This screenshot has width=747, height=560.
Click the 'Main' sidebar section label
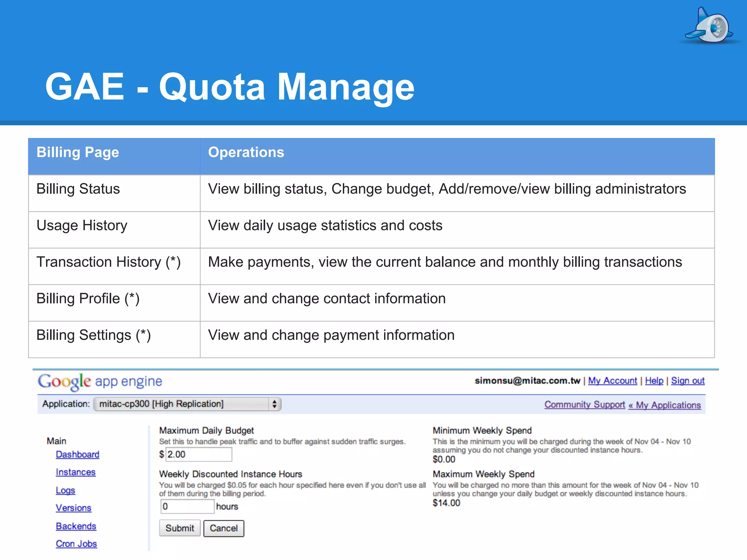point(57,441)
